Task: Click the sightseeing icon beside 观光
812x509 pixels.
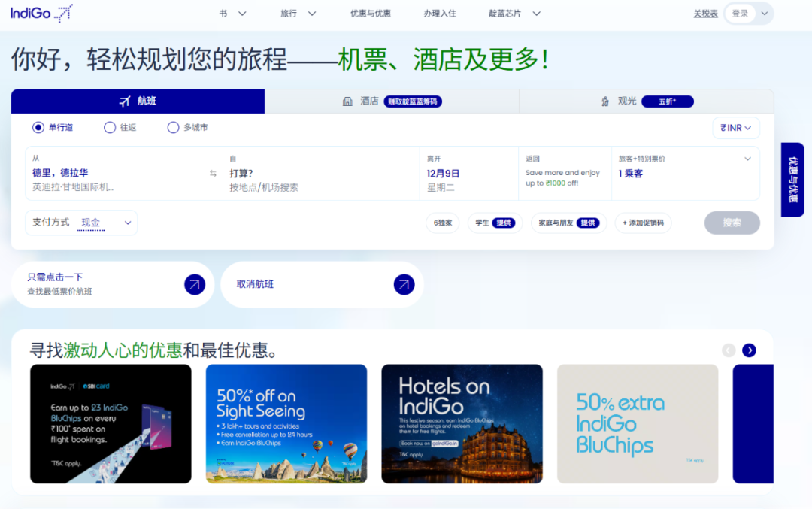Action: tap(604, 101)
